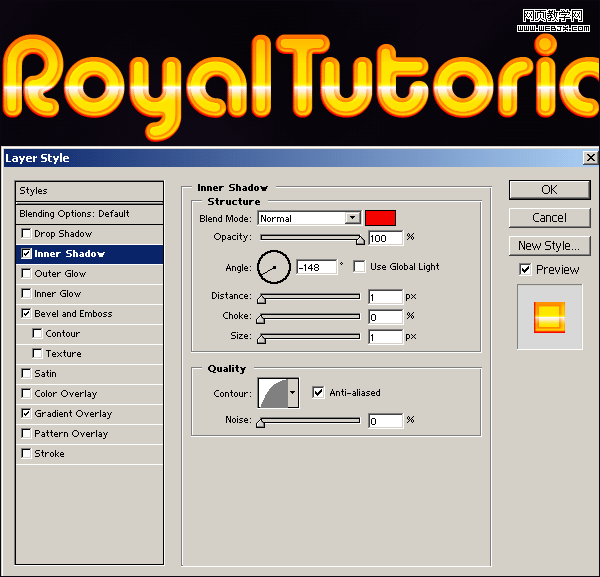600x577 pixels.
Task: Open the red shadow color swatch
Action: tap(380, 218)
